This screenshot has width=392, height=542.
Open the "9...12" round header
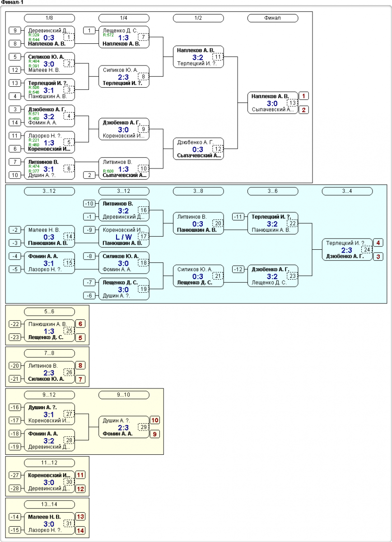point(49,395)
